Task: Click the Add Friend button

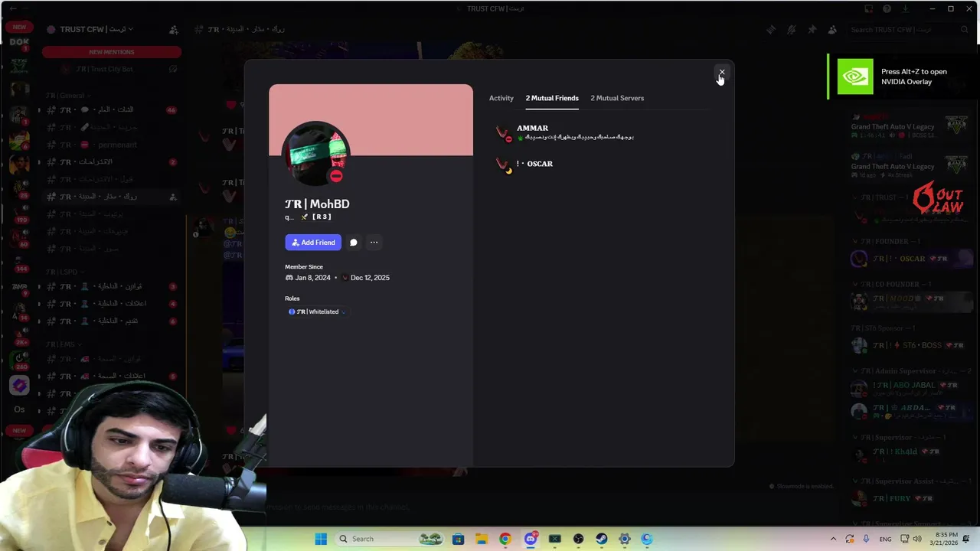Action: point(313,243)
